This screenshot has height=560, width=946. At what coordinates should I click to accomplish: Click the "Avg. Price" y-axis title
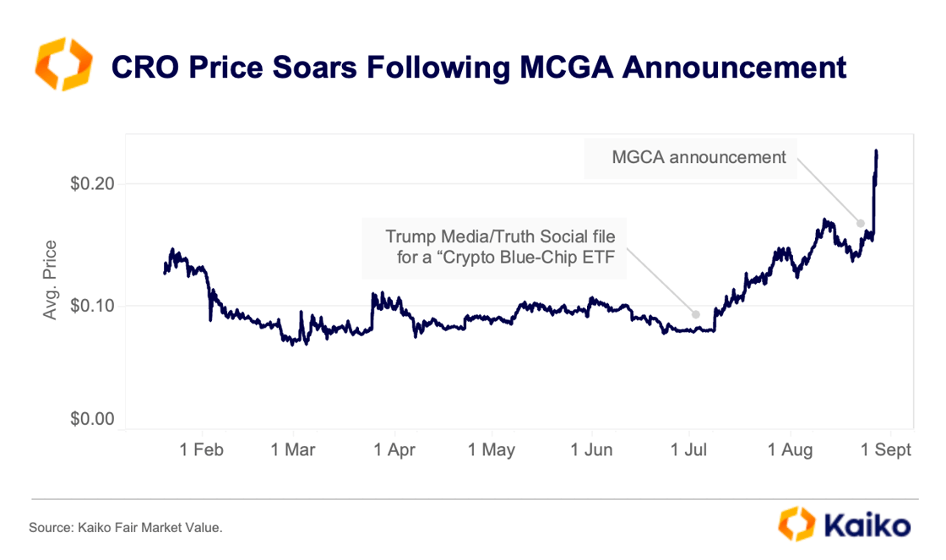point(52,280)
